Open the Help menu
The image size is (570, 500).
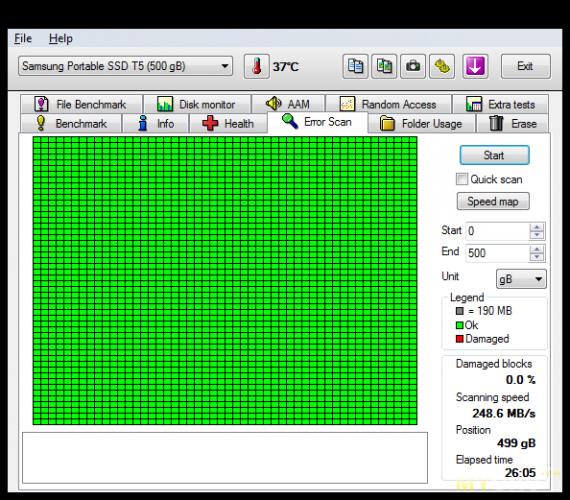61,39
